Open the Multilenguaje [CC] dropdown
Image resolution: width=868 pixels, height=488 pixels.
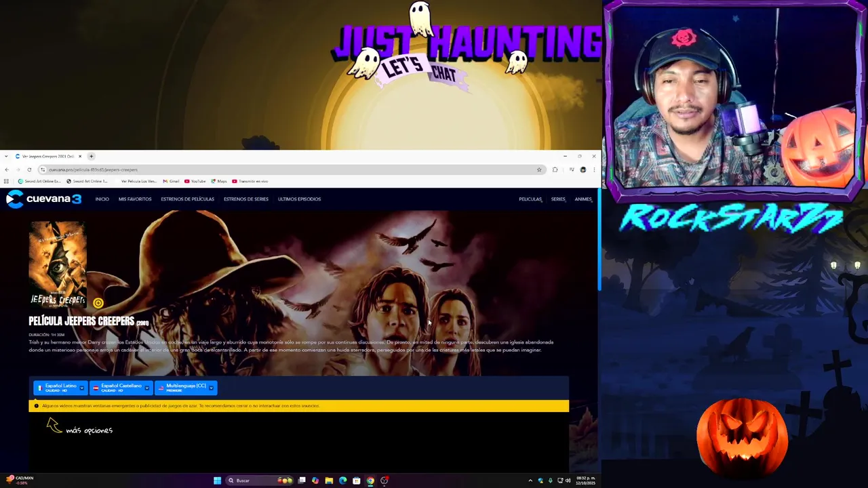tap(186, 388)
